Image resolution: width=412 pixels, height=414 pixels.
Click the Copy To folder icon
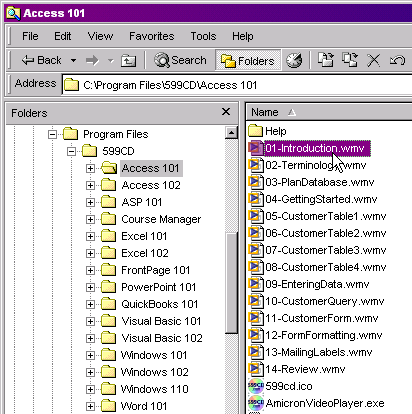point(349,60)
